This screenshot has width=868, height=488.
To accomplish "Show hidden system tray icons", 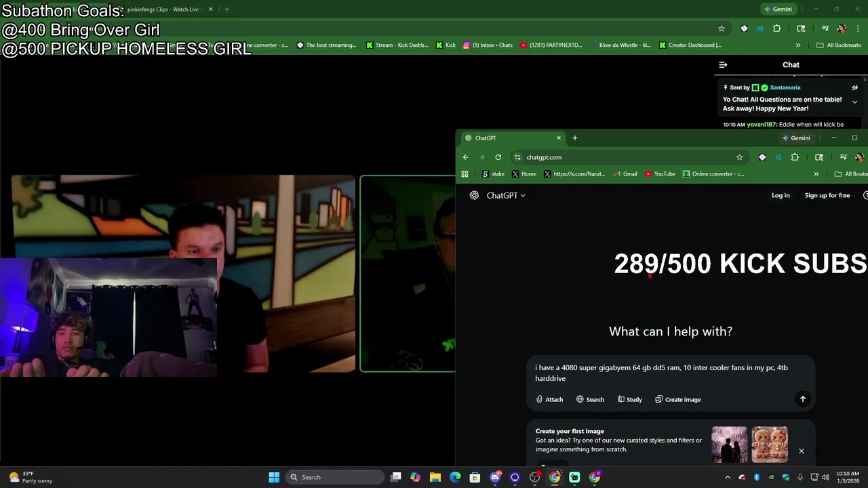I will click(728, 477).
